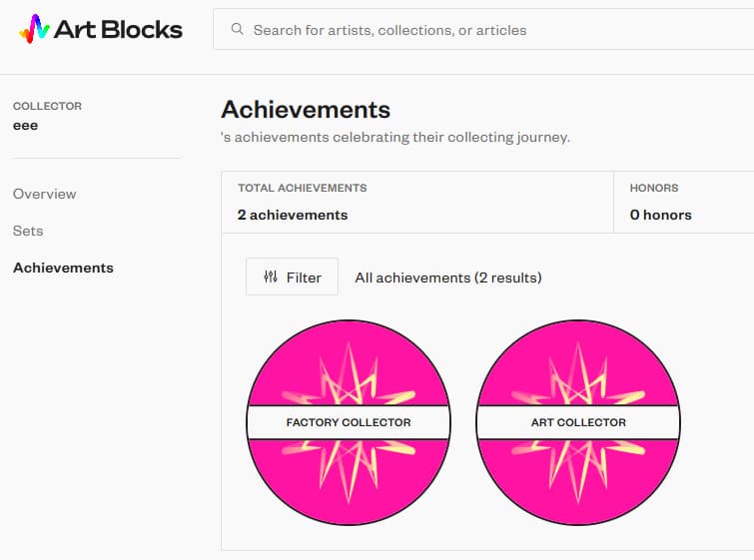Click the "2 achievements" count
This screenshot has width=754, height=560.
tap(293, 215)
